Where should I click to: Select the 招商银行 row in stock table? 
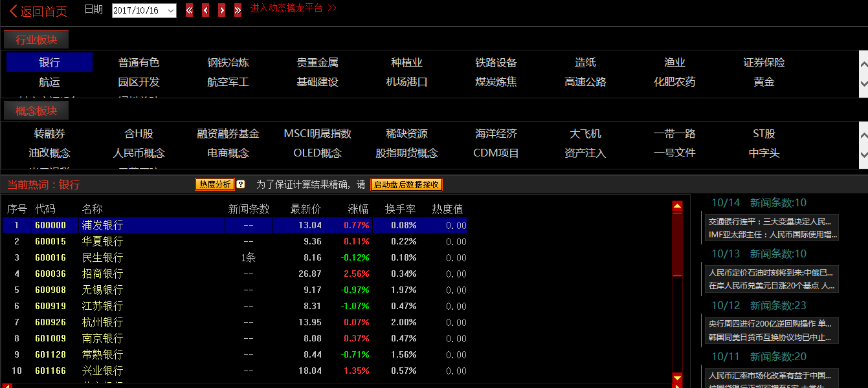[x=102, y=274]
